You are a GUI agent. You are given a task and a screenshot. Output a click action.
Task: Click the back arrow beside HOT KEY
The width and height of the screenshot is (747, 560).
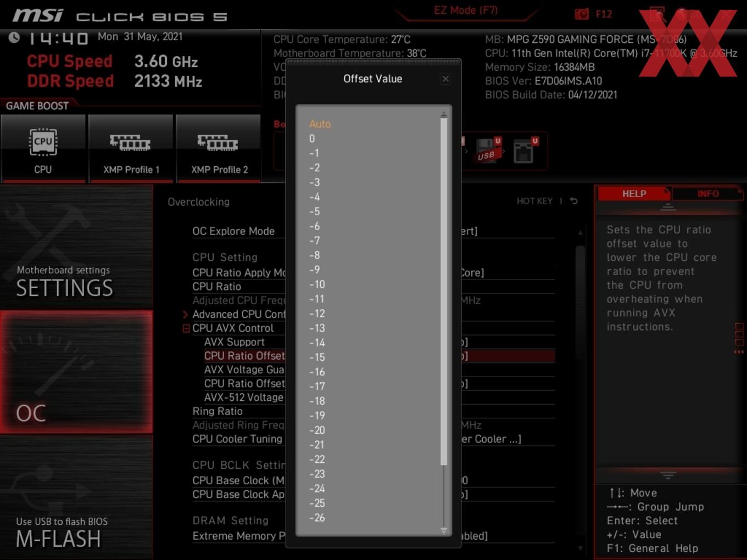574,201
